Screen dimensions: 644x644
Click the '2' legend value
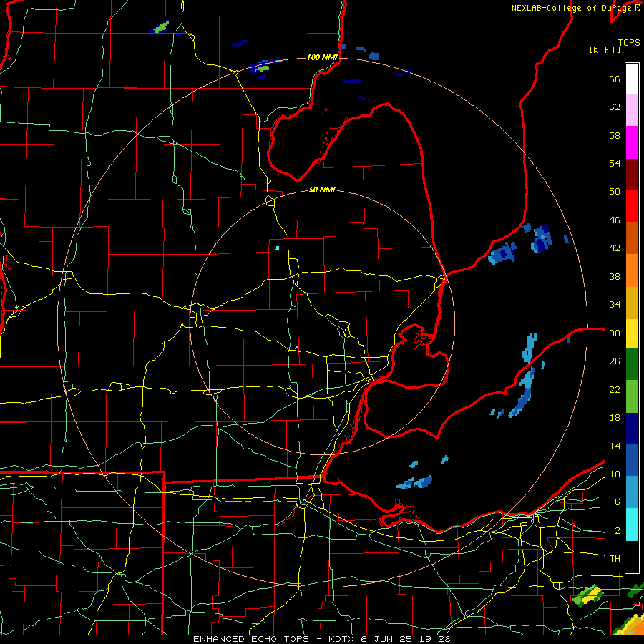click(x=618, y=531)
